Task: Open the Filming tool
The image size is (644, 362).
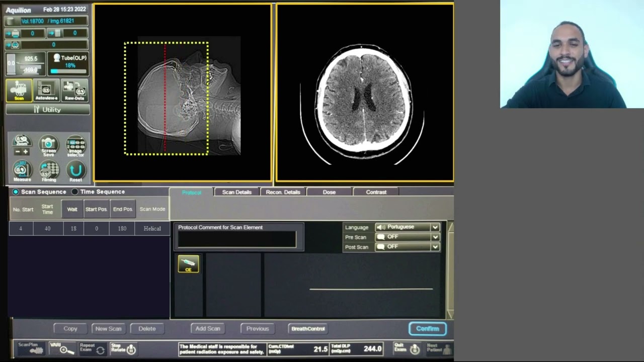Action: pyautogui.click(x=49, y=171)
